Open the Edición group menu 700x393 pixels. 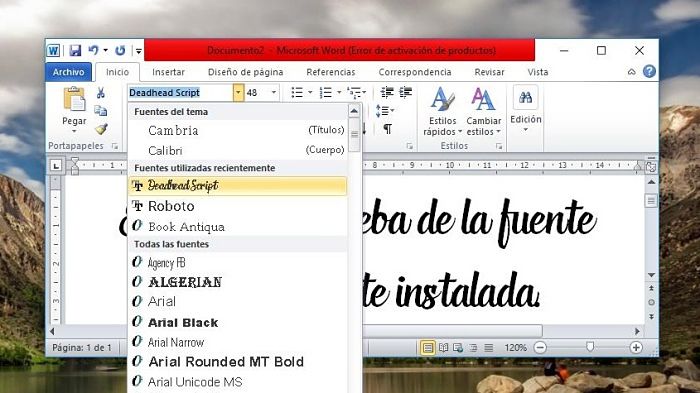click(525, 110)
